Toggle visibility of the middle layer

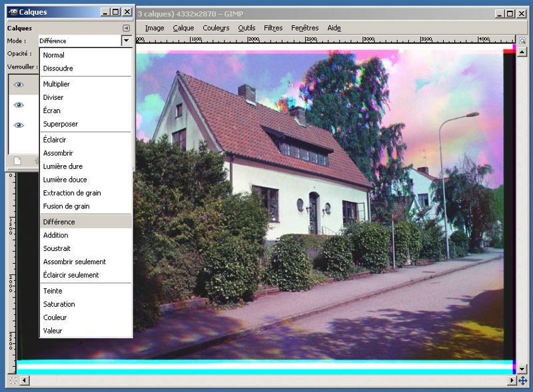19,104
